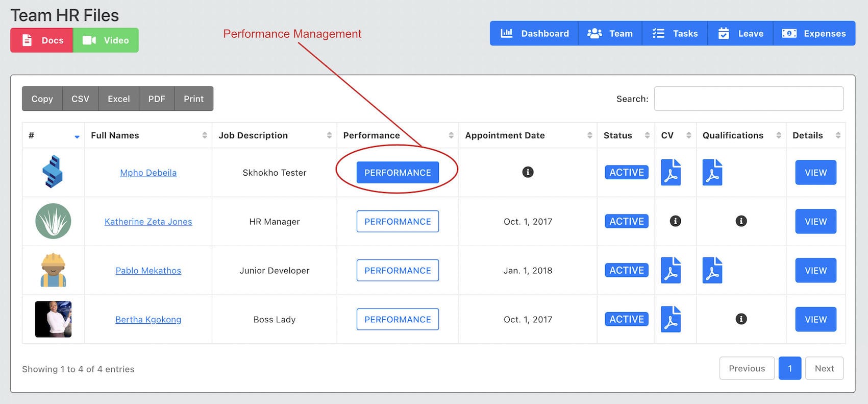Click info icon in Bertha Kgokong's Qualifications cell
This screenshot has height=404, width=868.
point(741,319)
